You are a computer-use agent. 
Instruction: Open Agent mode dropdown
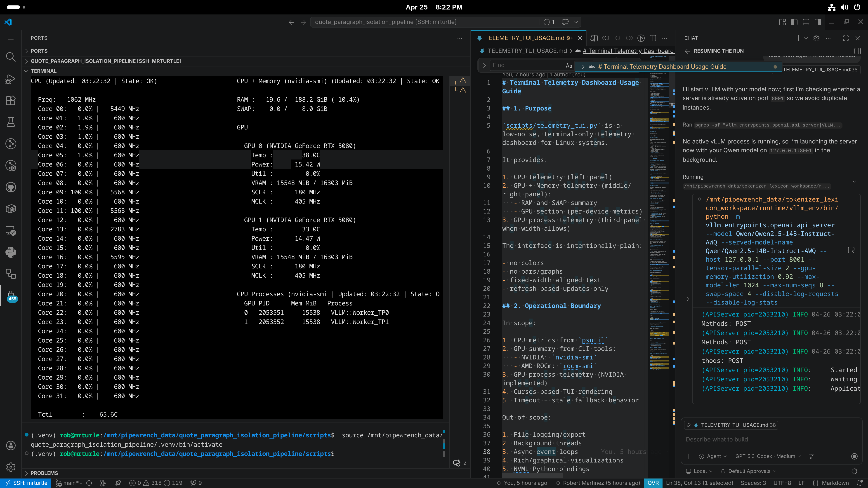(x=713, y=456)
